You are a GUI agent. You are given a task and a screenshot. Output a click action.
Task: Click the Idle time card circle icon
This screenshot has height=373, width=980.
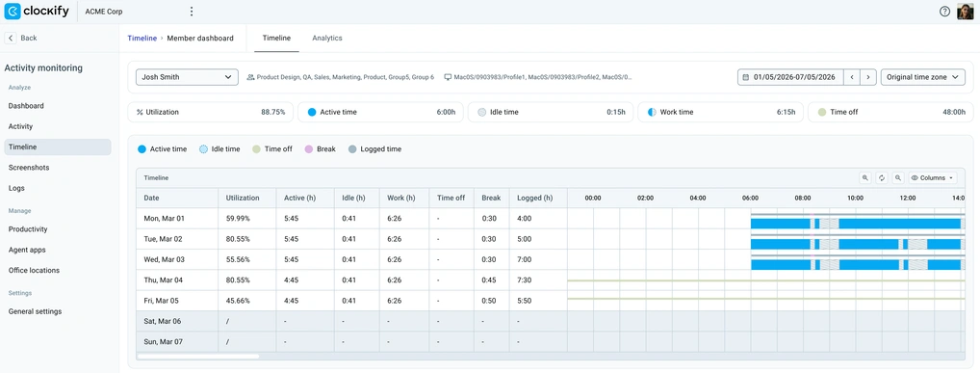pyautogui.click(x=481, y=112)
